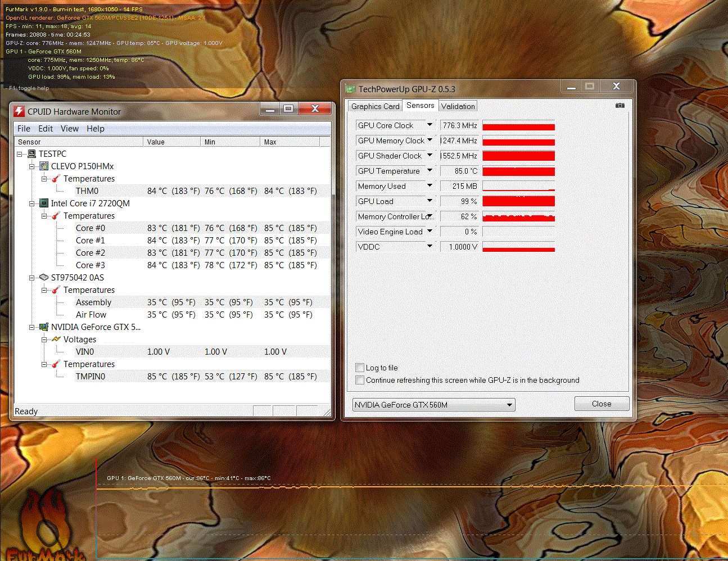728x561 pixels.
Task: Collapse Temperatures under NVIDIA GeForce GTX
Action: click(x=44, y=364)
